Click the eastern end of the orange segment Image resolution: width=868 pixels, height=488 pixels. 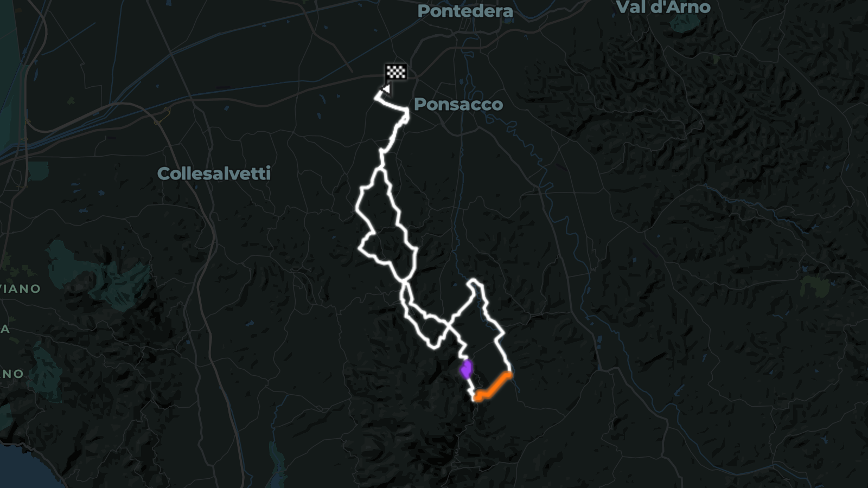click(509, 374)
